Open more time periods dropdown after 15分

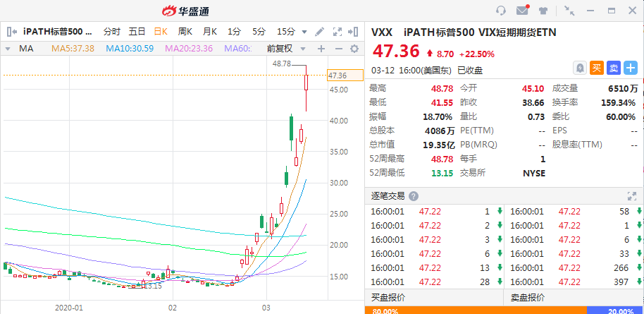click(304, 32)
